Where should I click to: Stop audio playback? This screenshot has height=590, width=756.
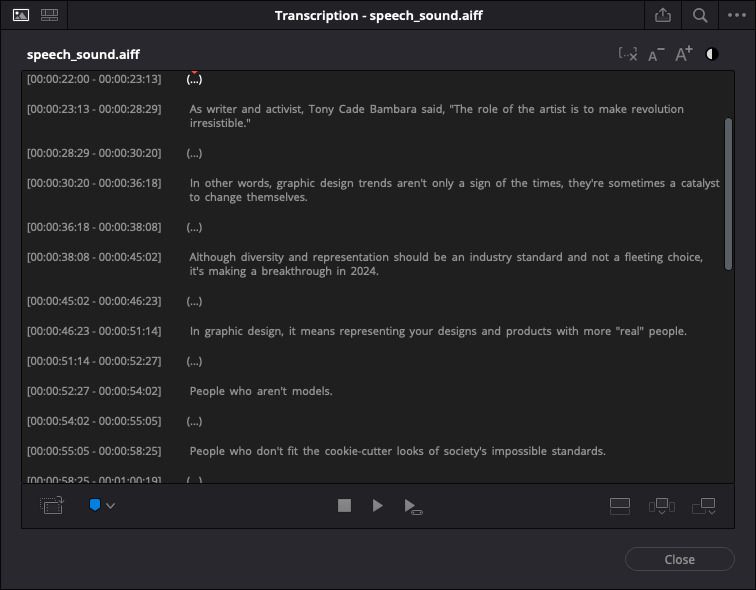[344, 506]
